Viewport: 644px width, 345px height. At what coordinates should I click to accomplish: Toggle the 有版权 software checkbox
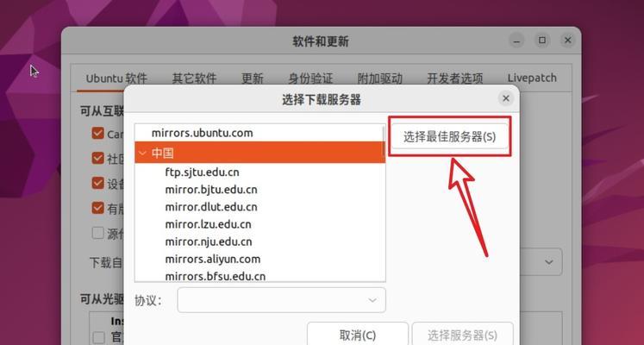pyautogui.click(x=97, y=208)
